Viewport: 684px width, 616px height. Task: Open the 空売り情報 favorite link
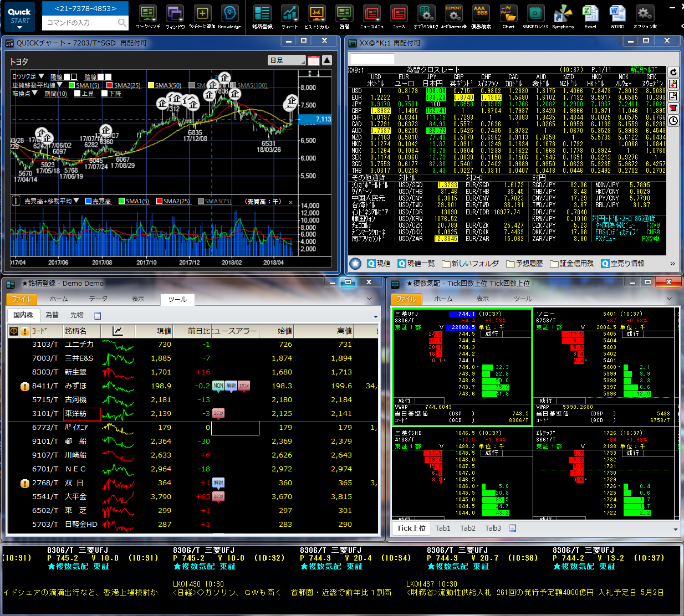622,264
